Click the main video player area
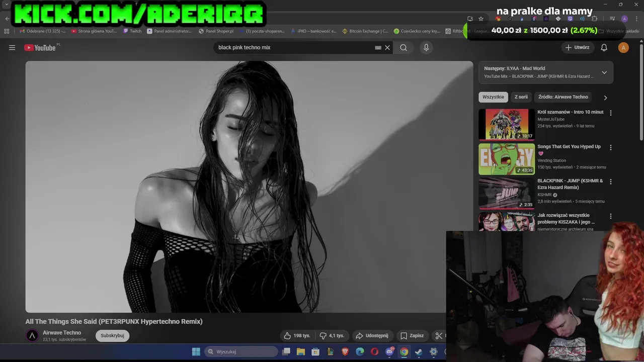 click(249, 187)
